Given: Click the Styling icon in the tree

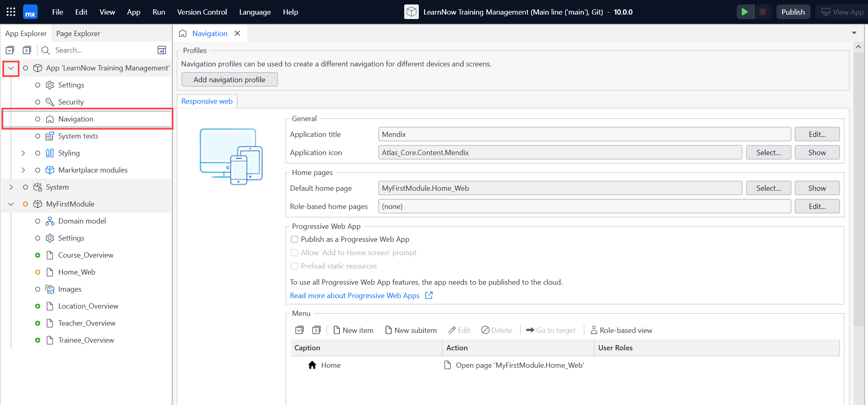Looking at the screenshot, I should tap(50, 153).
